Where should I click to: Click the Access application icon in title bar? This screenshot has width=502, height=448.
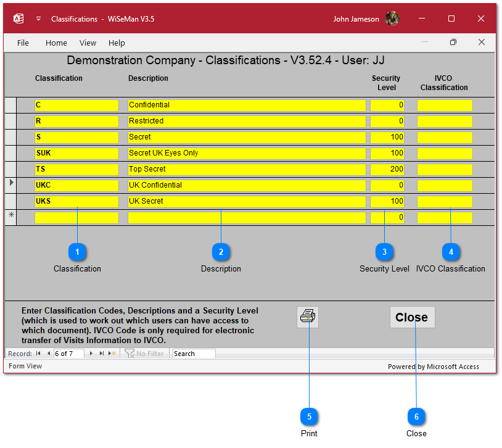[x=19, y=19]
